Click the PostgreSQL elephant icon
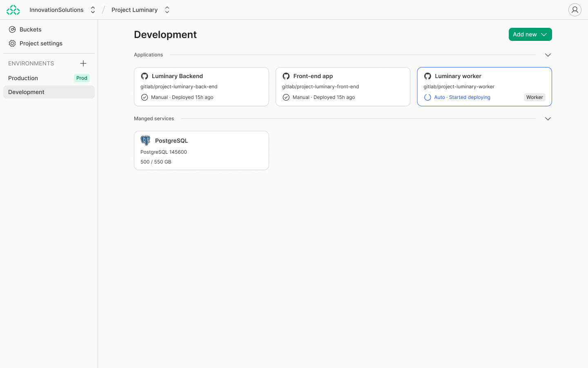 (x=145, y=141)
